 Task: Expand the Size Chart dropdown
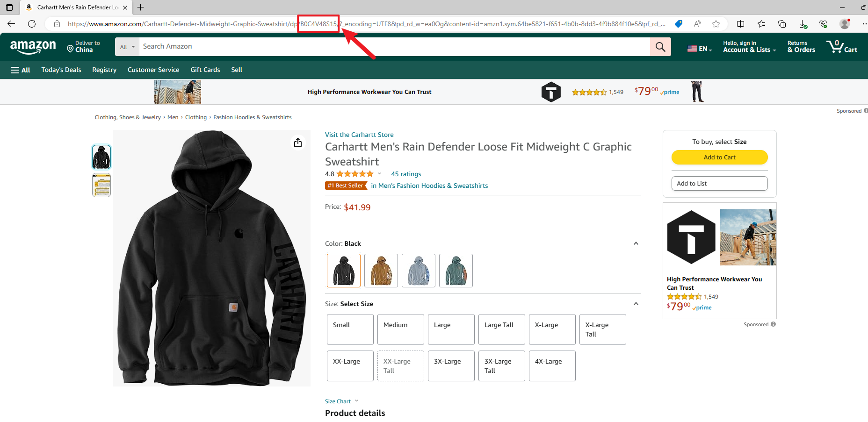(x=341, y=401)
